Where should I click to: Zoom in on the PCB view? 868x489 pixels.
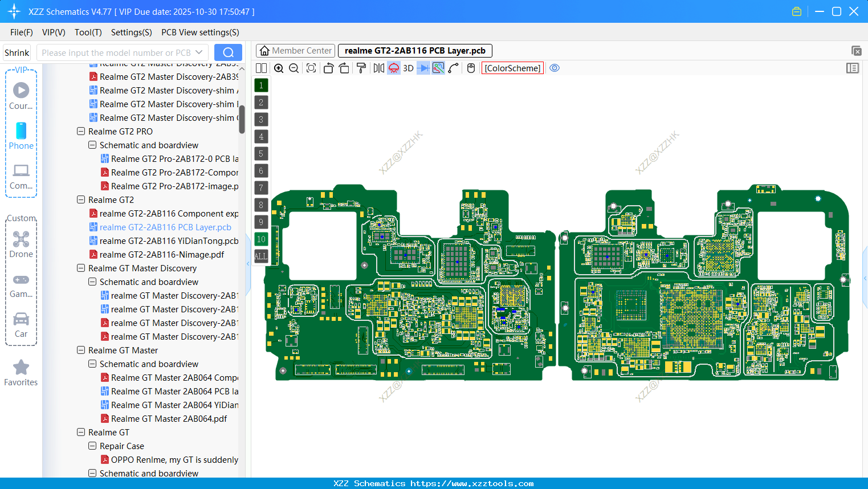point(279,68)
